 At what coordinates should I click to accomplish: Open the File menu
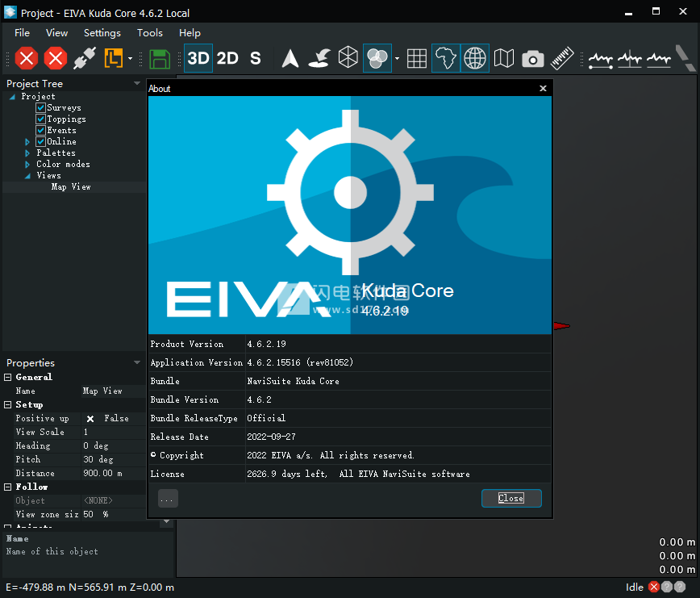tap(22, 33)
